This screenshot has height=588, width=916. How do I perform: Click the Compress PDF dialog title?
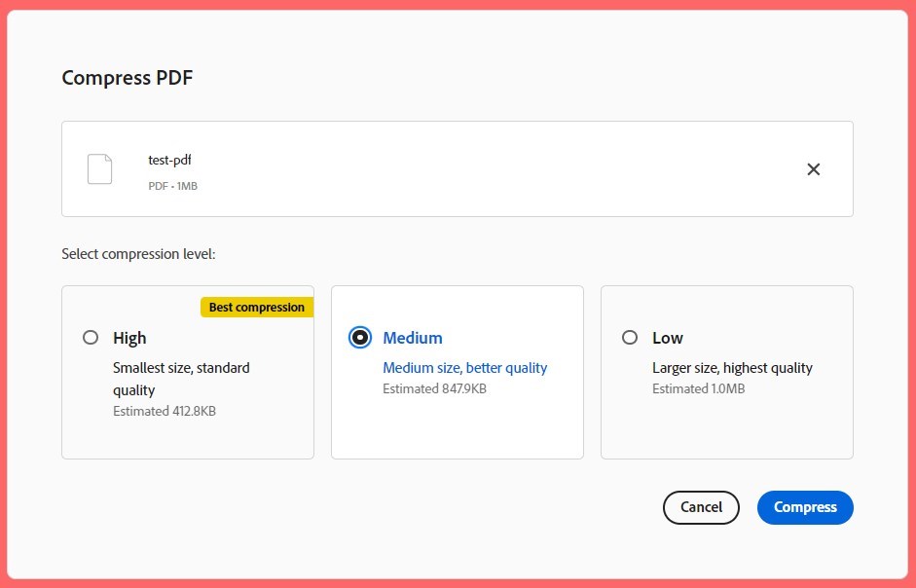(127, 78)
